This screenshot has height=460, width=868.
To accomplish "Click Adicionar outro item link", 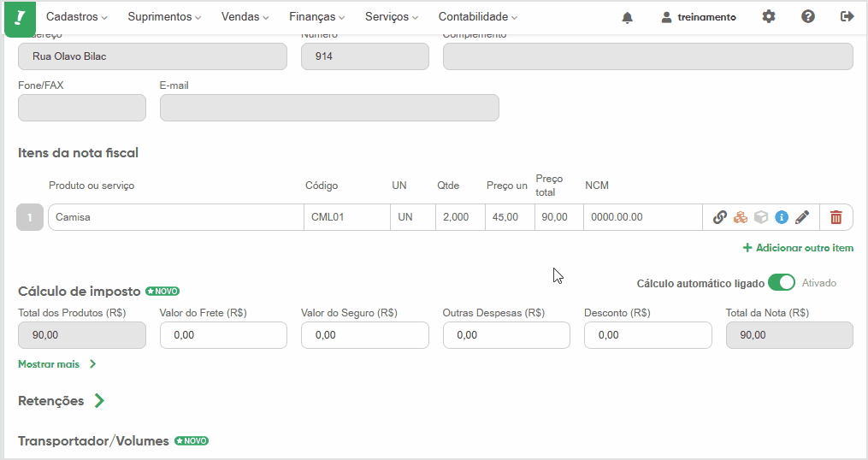I will tap(798, 248).
